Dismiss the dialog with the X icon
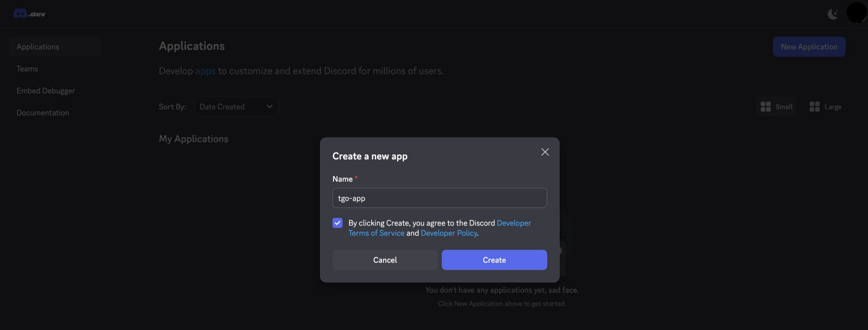The image size is (868, 330). click(x=545, y=152)
